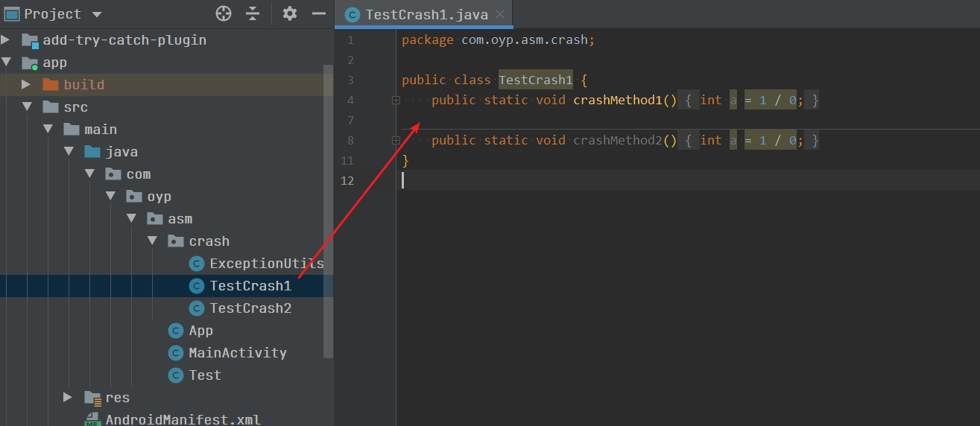Image resolution: width=980 pixels, height=426 pixels.
Task: Click the crash package folder icon
Action: pos(176,241)
